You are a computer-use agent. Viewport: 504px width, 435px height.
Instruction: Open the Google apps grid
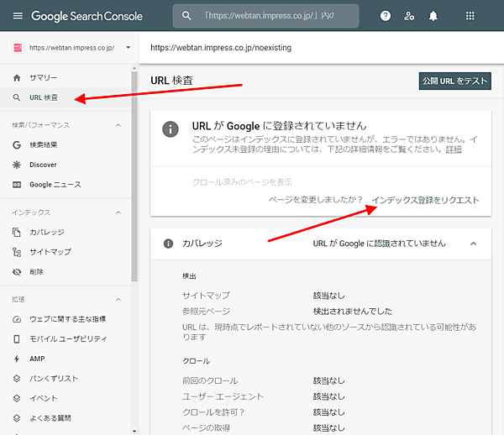tap(470, 16)
